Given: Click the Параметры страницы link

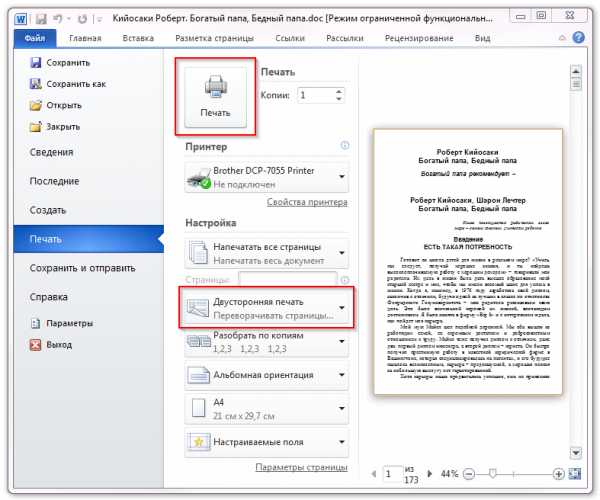Looking at the screenshot, I should [x=301, y=467].
